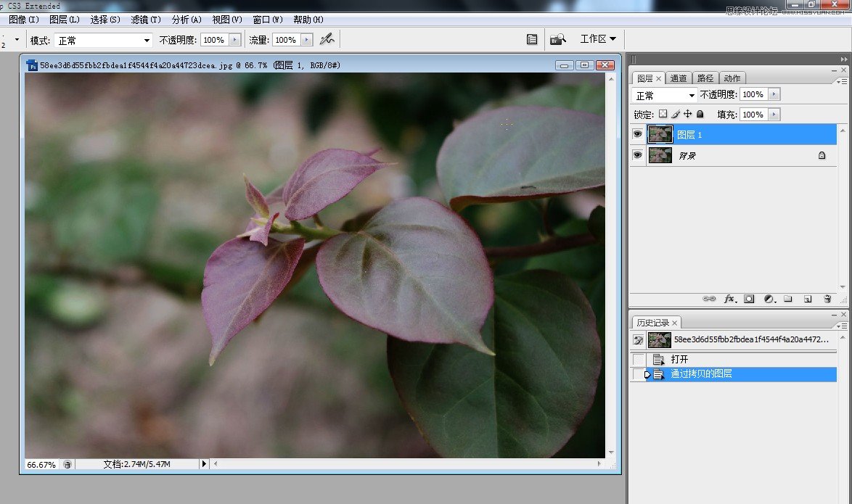Click the 图层 1 layer thumbnail
Image resolution: width=852 pixels, height=504 pixels.
click(660, 134)
